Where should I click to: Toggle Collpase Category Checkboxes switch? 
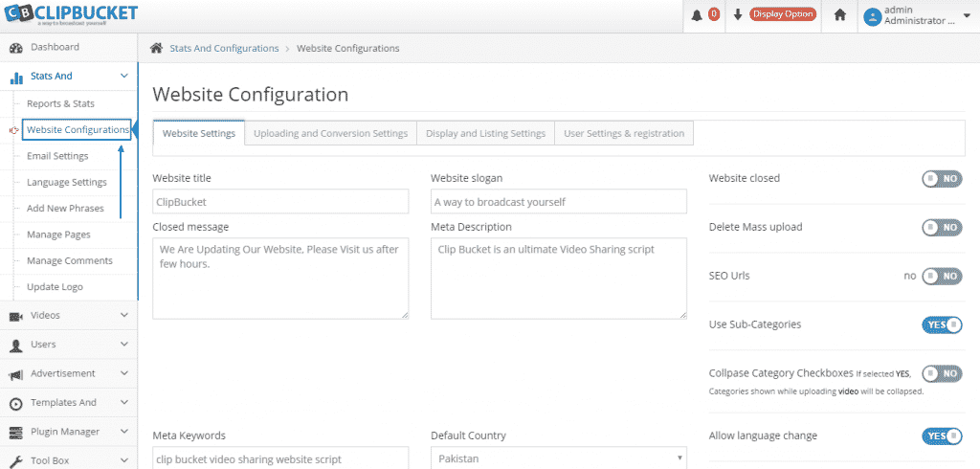click(x=942, y=374)
